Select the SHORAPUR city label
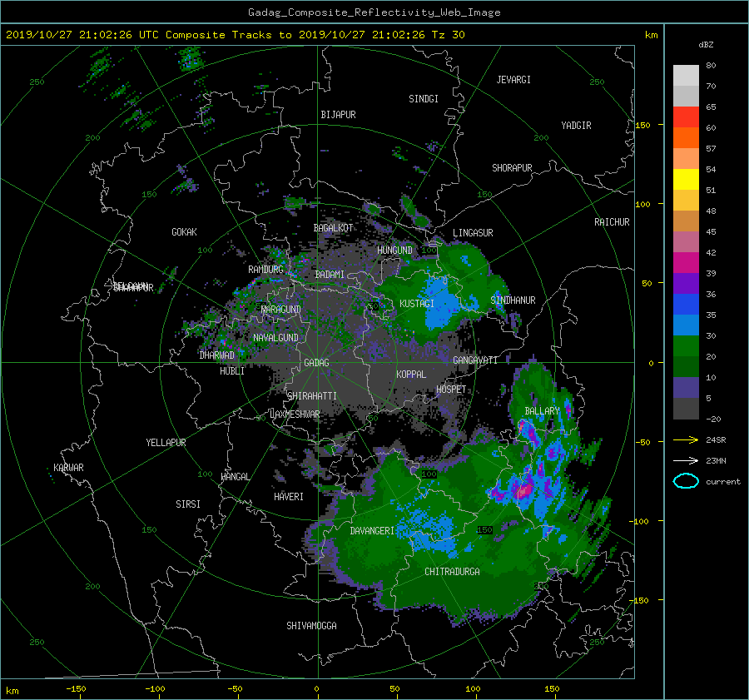This screenshot has height=700, width=749. (x=512, y=168)
